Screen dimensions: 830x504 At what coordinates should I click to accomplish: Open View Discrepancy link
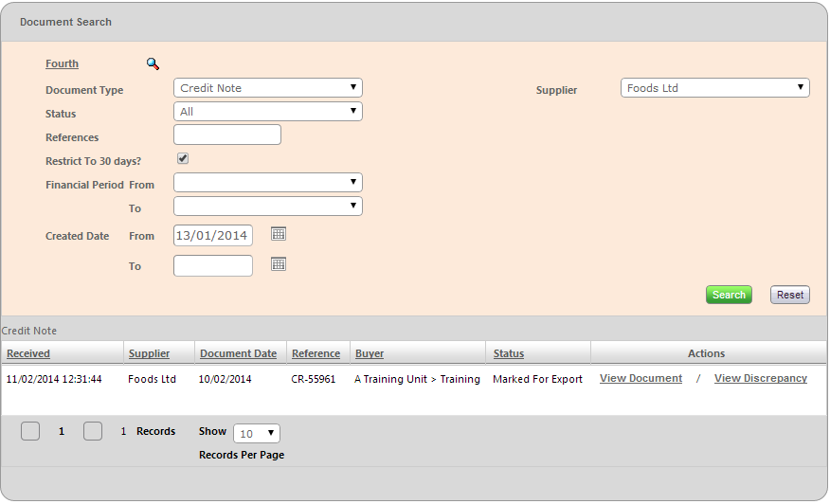pos(760,378)
